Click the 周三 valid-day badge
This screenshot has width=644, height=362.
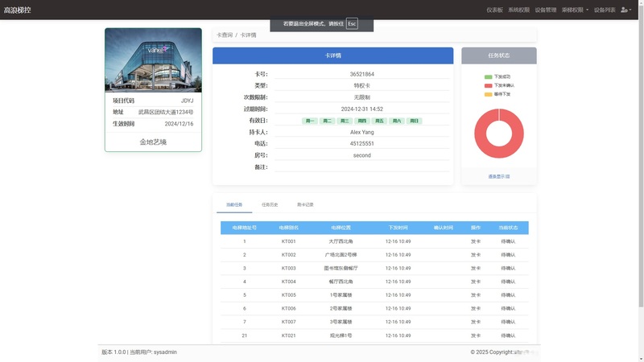pos(345,121)
